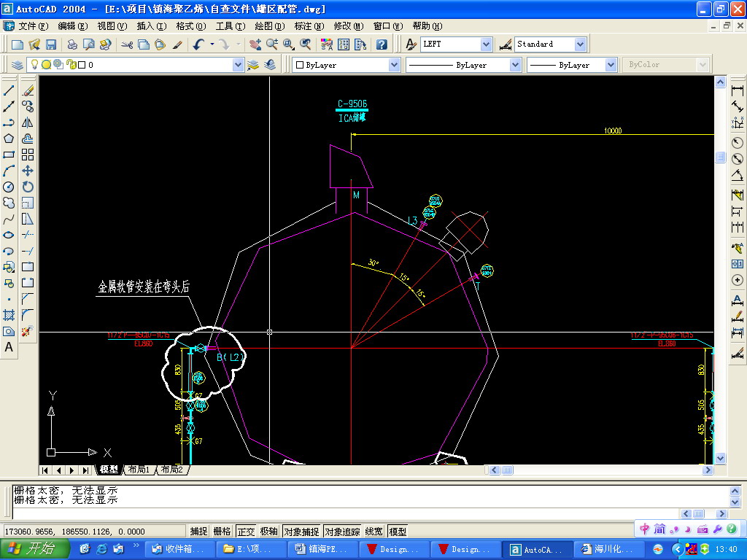Select the Erase modify tool

click(28, 90)
